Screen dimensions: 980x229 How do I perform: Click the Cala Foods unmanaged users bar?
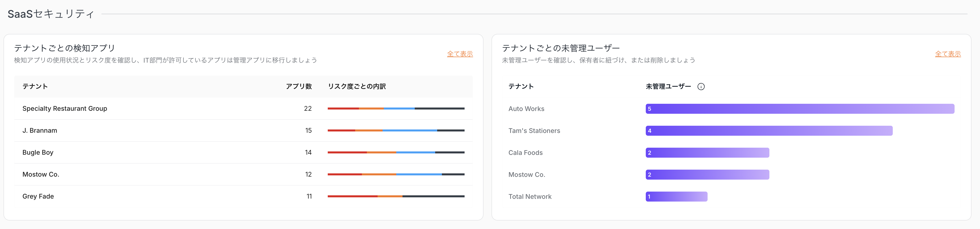707,153
